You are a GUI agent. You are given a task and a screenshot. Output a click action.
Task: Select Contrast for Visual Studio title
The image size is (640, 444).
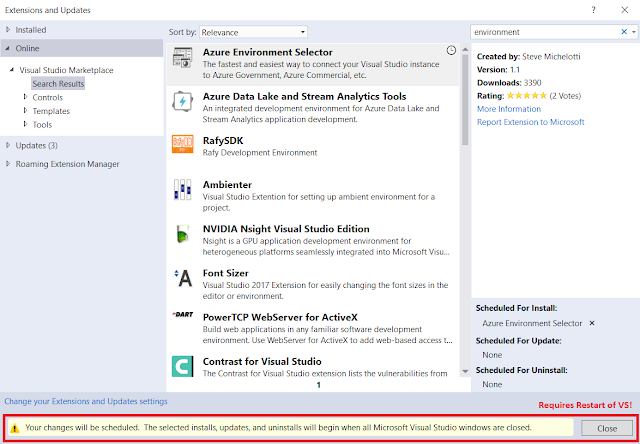click(x=262, y=362)
